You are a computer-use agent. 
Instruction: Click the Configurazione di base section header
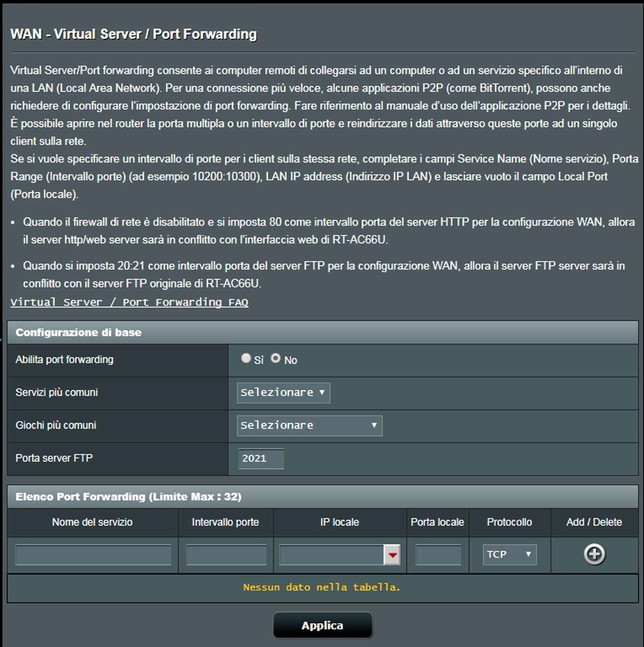[x=78, y=332]
